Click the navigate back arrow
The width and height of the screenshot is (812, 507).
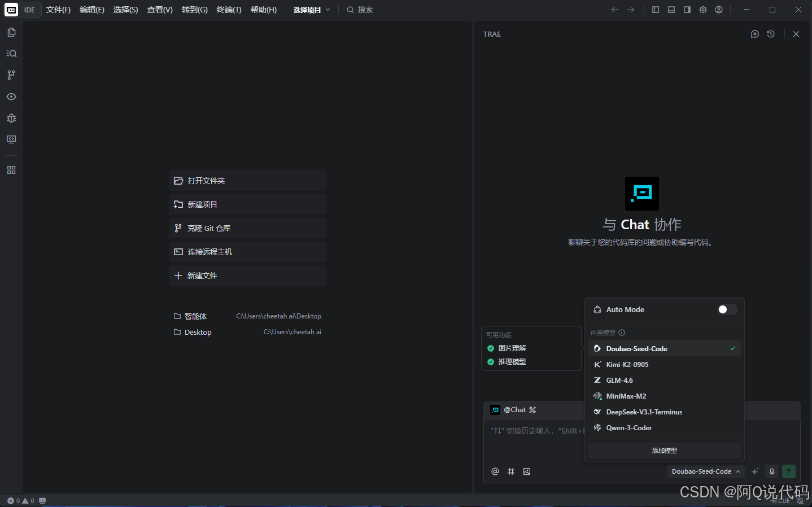coord(615,10)
